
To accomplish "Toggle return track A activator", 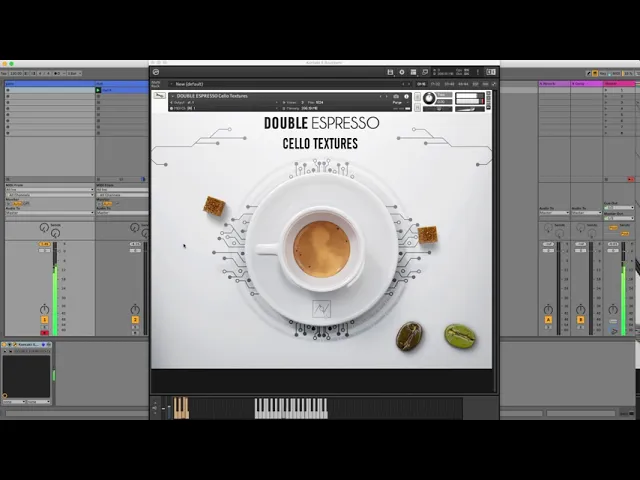I will click(548, 320).
